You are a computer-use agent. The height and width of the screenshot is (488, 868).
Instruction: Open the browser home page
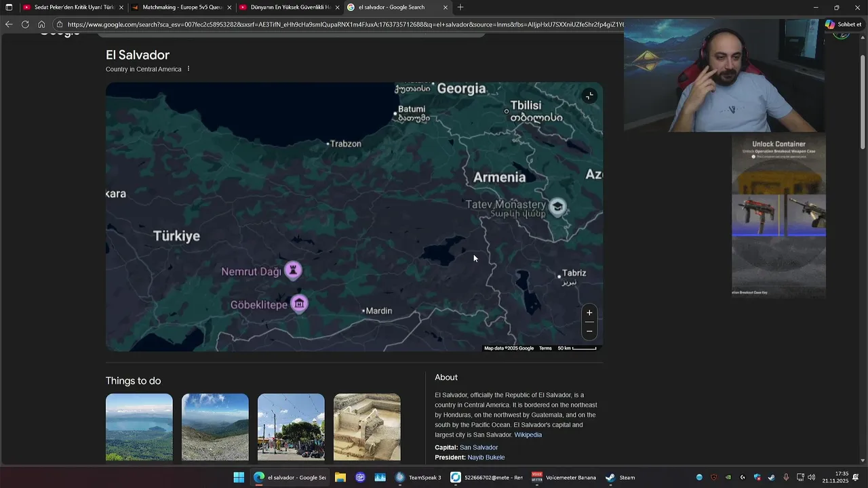41,24
